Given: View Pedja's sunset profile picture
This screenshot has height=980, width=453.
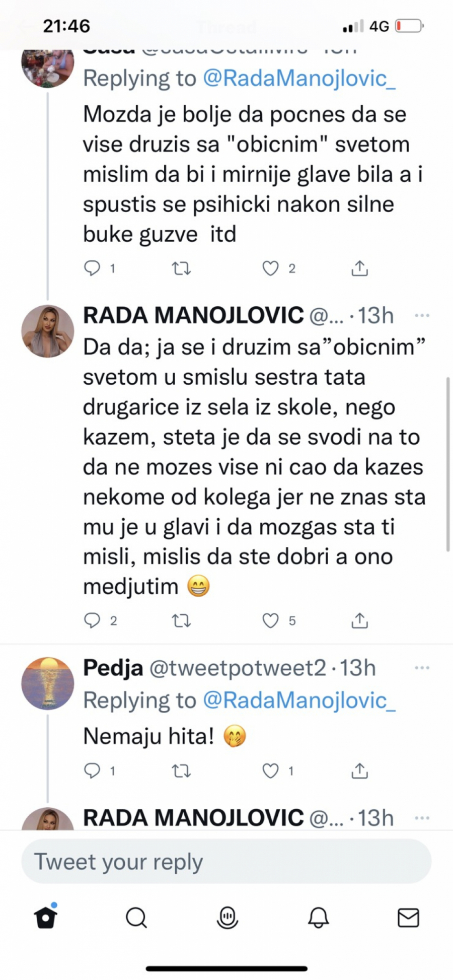Looking at the screenshot, I should coord(48,683).
